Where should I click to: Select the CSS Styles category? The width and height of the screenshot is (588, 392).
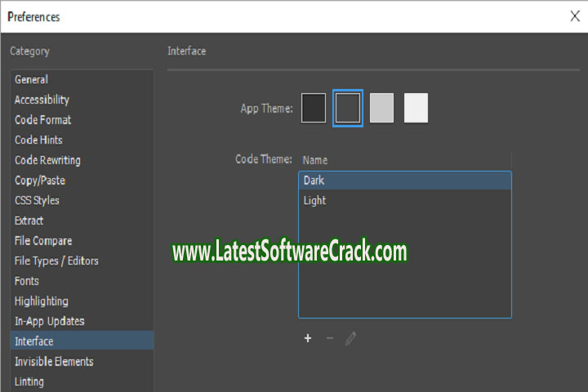pyautogui.click(x=37, y=200)
